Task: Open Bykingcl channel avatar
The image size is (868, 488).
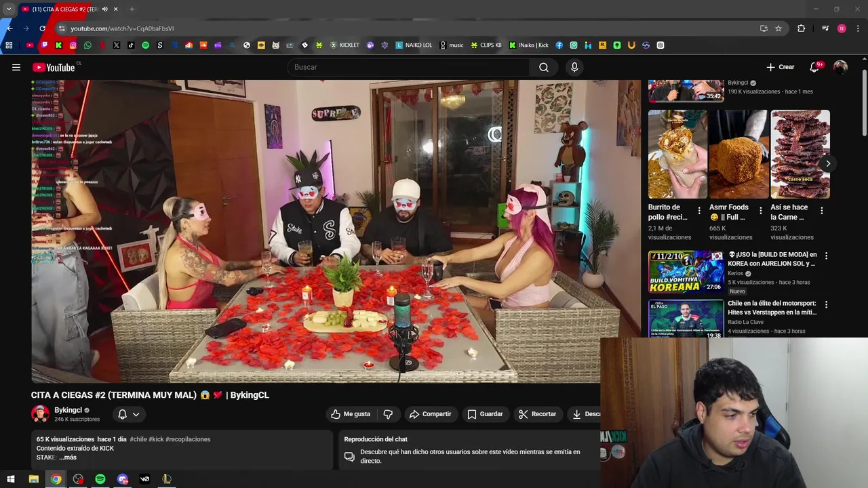Action: pyautogui.click(x=40, y=413)
